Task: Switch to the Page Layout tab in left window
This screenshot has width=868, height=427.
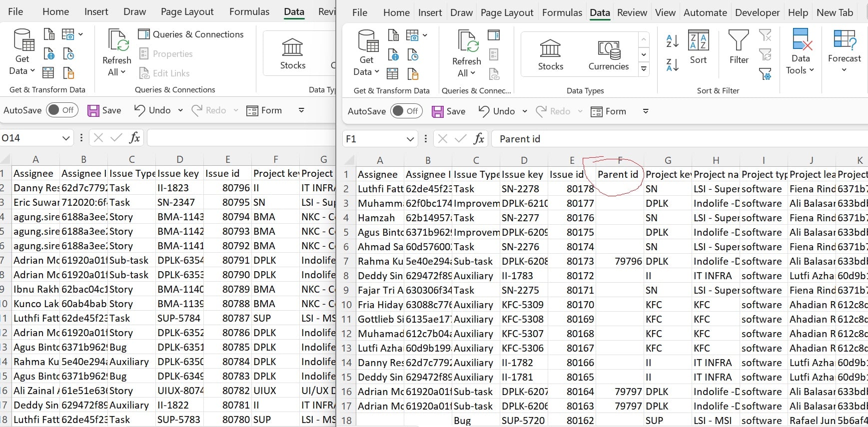Action: pos(187,11)
